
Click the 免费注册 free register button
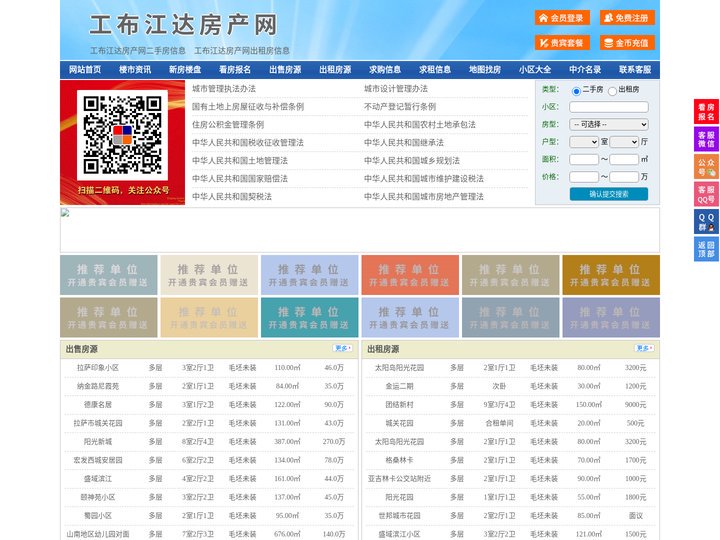pyautogui.click(x=627, y=18)
